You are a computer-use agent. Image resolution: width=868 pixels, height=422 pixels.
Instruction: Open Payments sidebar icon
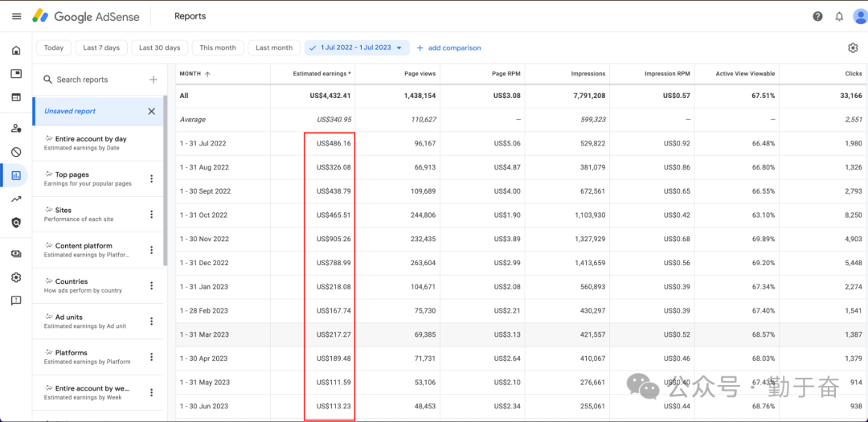[x=16, y=254]
